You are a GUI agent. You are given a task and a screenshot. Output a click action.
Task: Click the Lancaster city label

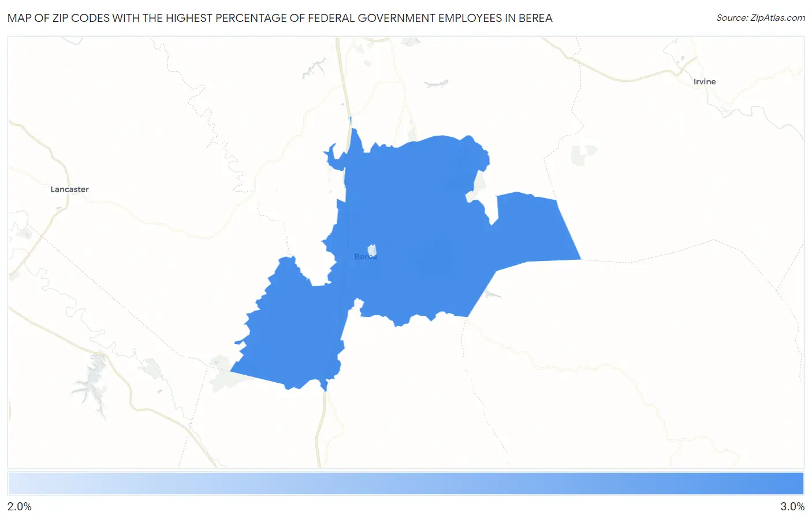[x=69, y=189]
